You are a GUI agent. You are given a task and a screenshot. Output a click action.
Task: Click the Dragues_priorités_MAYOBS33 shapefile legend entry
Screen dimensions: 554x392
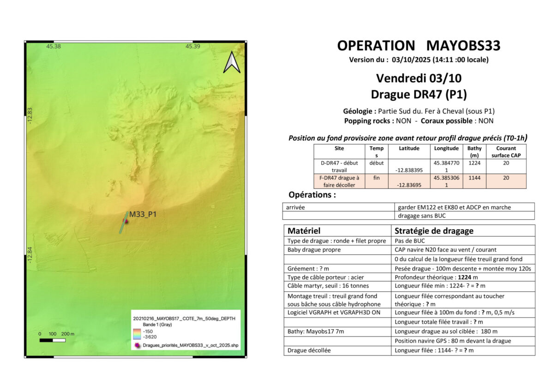click(x=190, y=345)
